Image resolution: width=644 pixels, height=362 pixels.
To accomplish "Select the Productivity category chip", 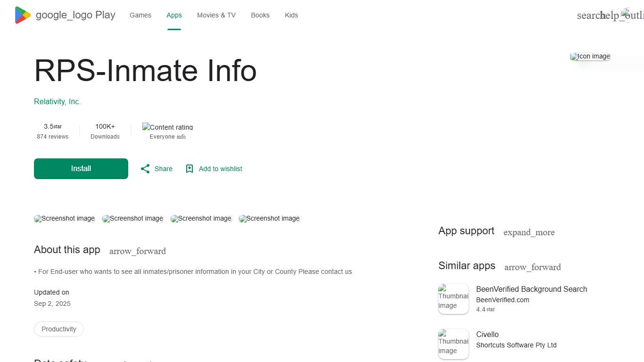I will (59, 329).
